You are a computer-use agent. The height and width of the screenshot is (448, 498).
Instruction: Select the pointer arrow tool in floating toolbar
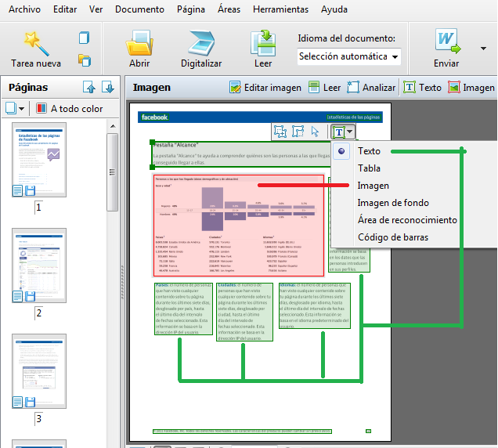click(316, 132)
